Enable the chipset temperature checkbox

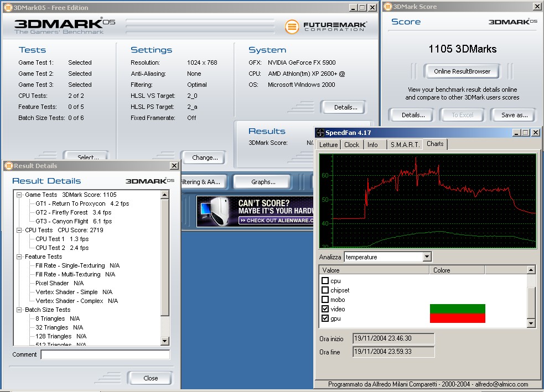click(325, 290)
